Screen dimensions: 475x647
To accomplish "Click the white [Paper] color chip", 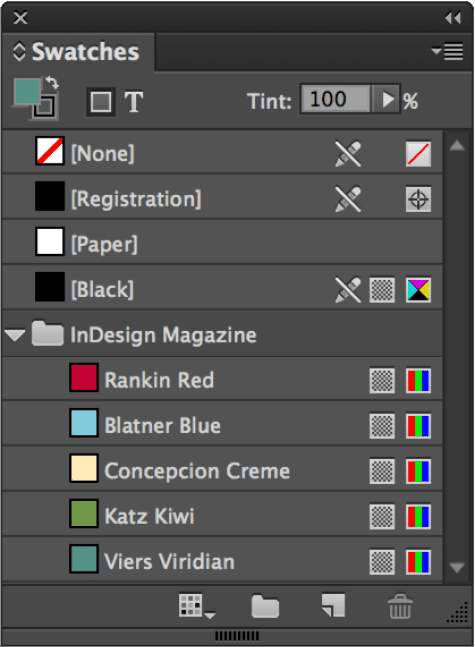I will 50,241.
